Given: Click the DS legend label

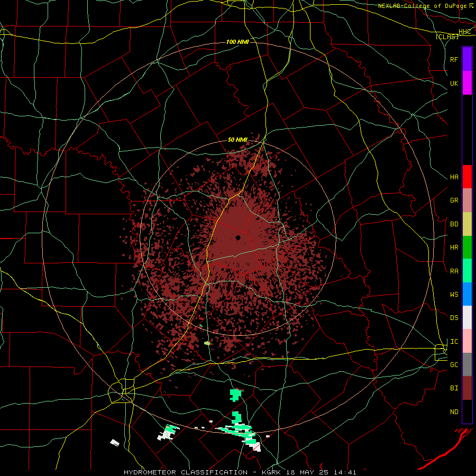Looking at the screenshot, I should (454, 317).
